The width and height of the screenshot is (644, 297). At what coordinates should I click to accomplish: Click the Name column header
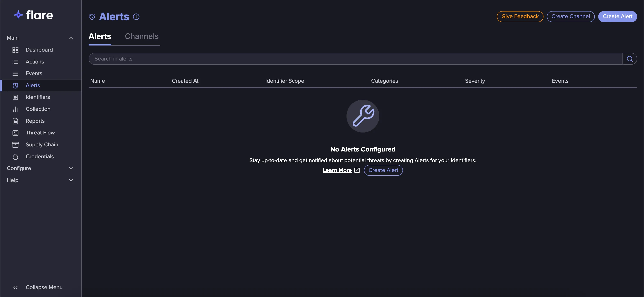pos(98,81)
